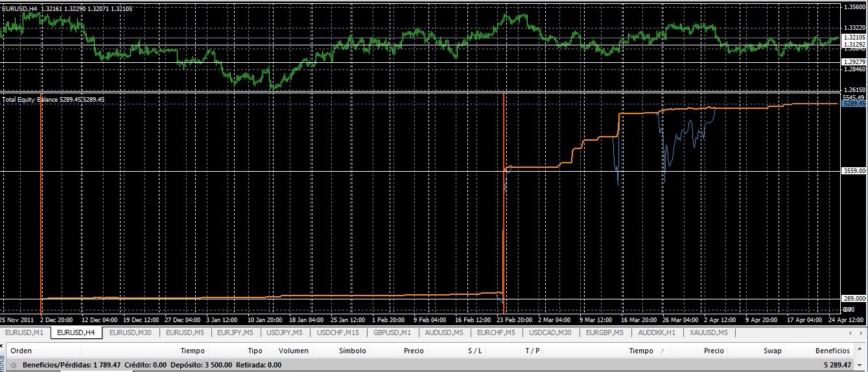This screenshot has height=372, width=868.
Task: Switch to the EURUSD,M5 chart tab
Action: 185,332
